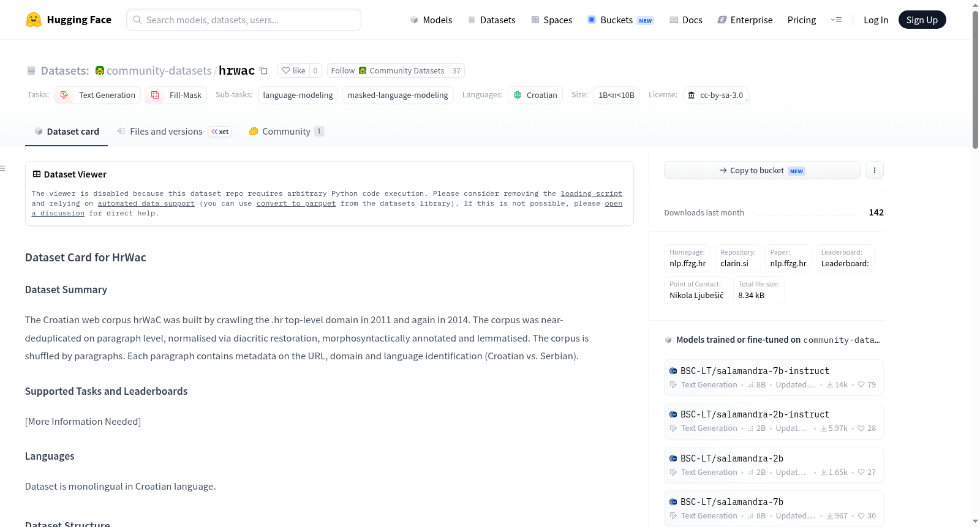
Task: Click the salamandra-2b-instruct BSC logo icon
Action: (673, 414)
